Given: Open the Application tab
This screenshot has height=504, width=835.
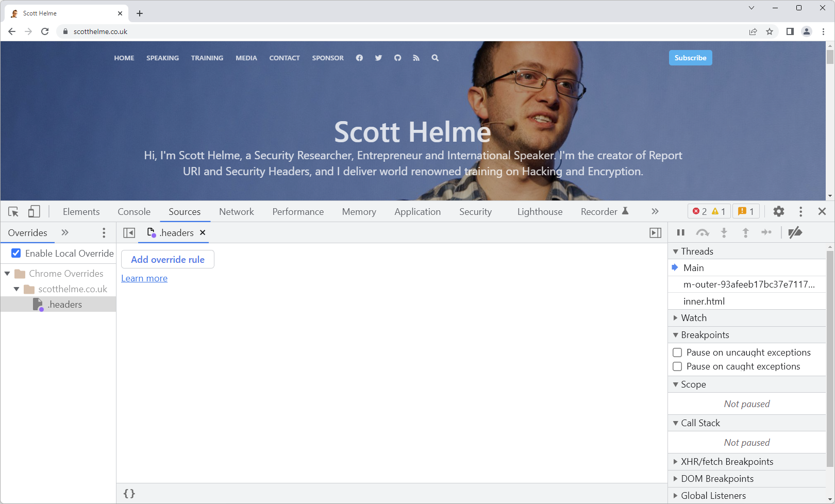Looking at the screenshot, I should pos(417,212).
